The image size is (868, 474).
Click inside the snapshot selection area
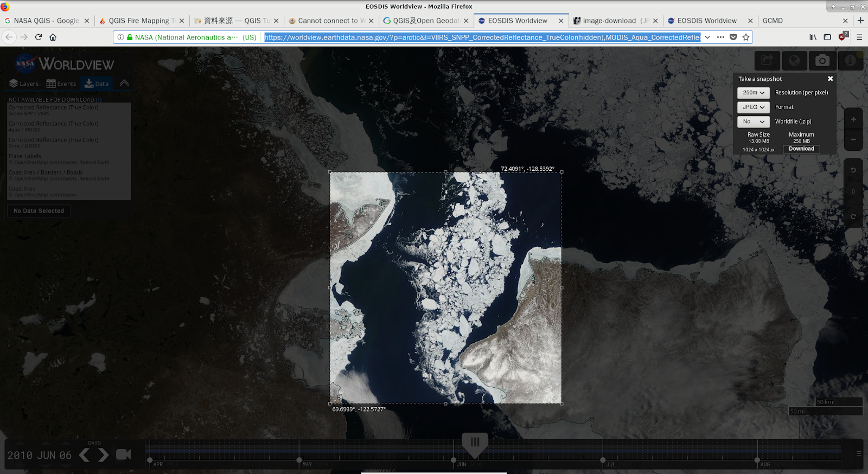[445, 287]
